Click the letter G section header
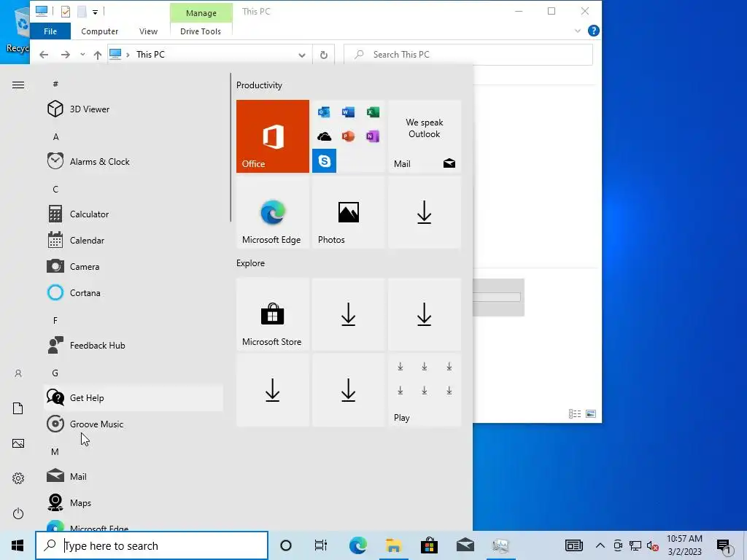747x560 pixels. click(55, 373)
